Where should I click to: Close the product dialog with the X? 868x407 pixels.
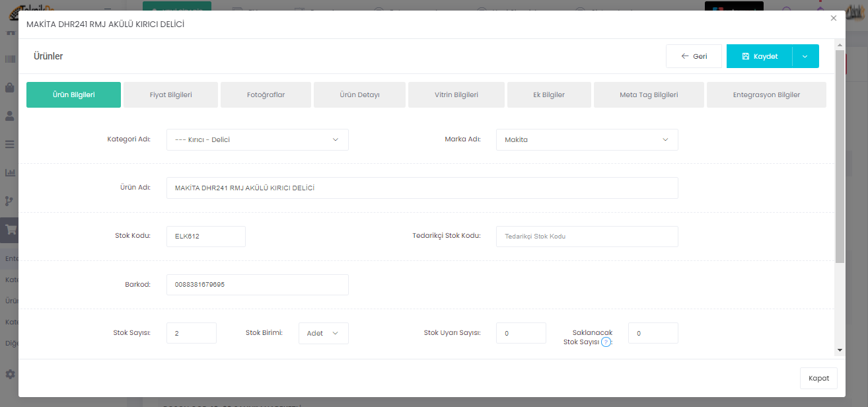point(834,18)
